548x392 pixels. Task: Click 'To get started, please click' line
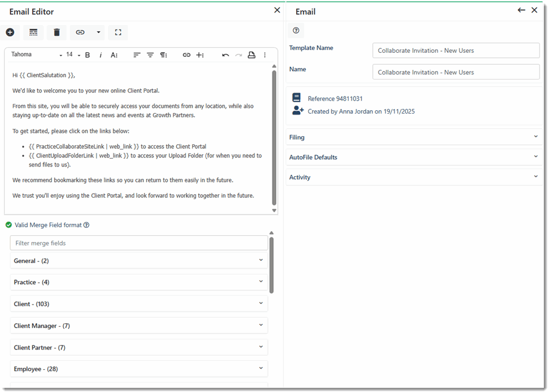pyautogui.click(x=71, y=131)
